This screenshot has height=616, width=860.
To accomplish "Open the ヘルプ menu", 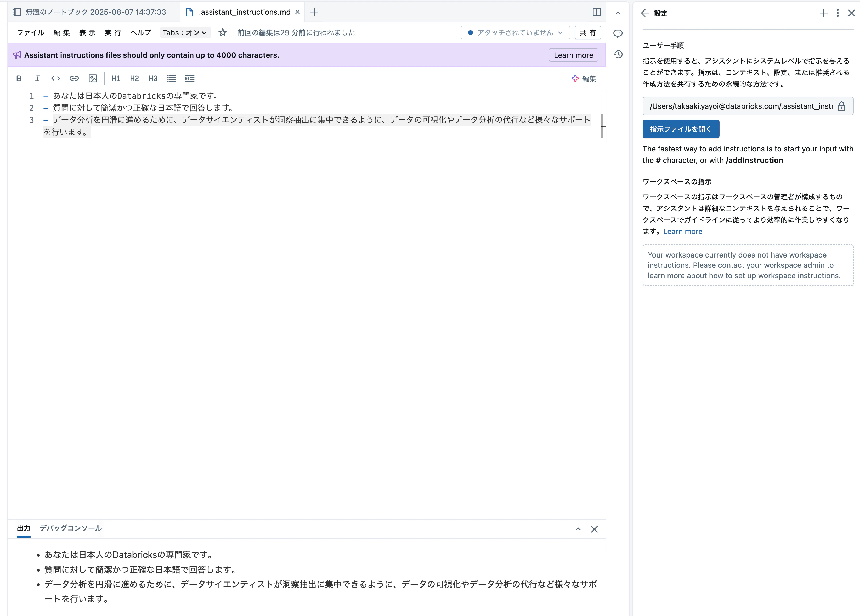I will pyautogui.click(x=140, y=33).
